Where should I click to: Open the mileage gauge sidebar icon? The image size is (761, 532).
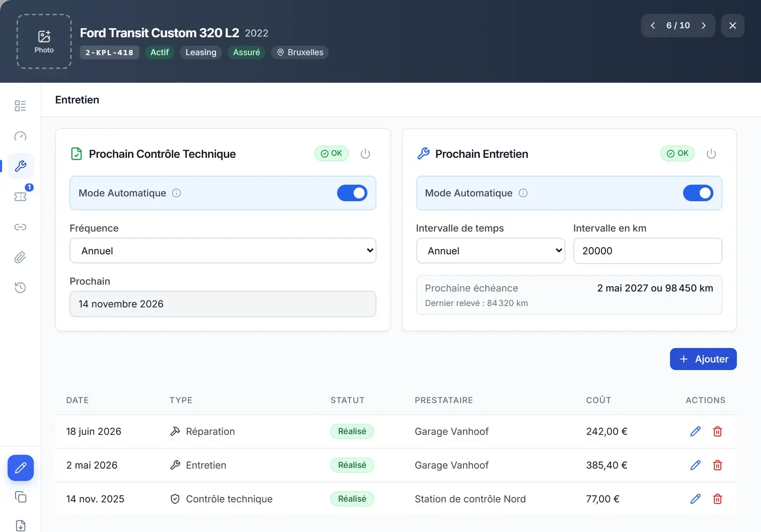click(20, 136)
